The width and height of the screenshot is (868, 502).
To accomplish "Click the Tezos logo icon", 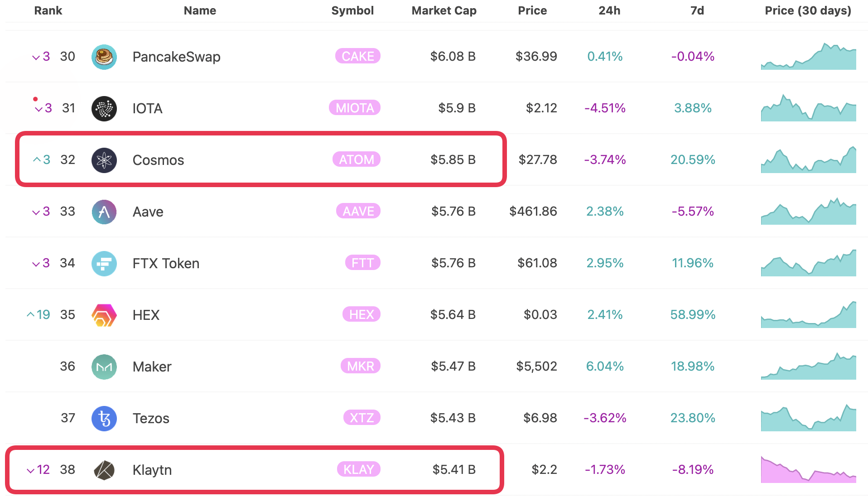I will (x=104, y=418).
